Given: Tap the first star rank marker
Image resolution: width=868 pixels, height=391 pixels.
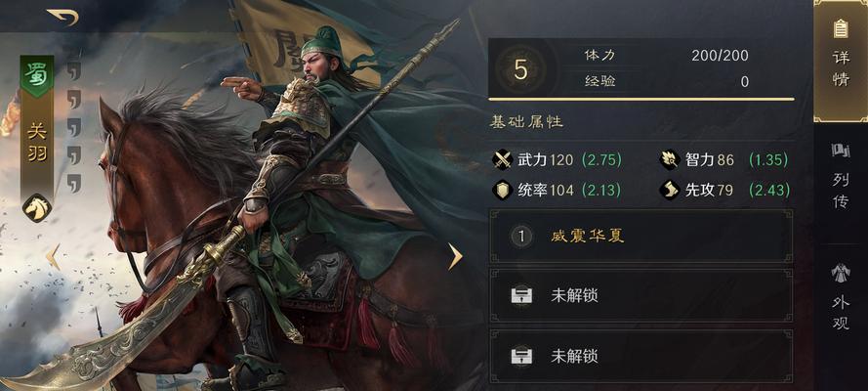Looking at the screenshot, I should pyautogui.click(x=73, y=70).
